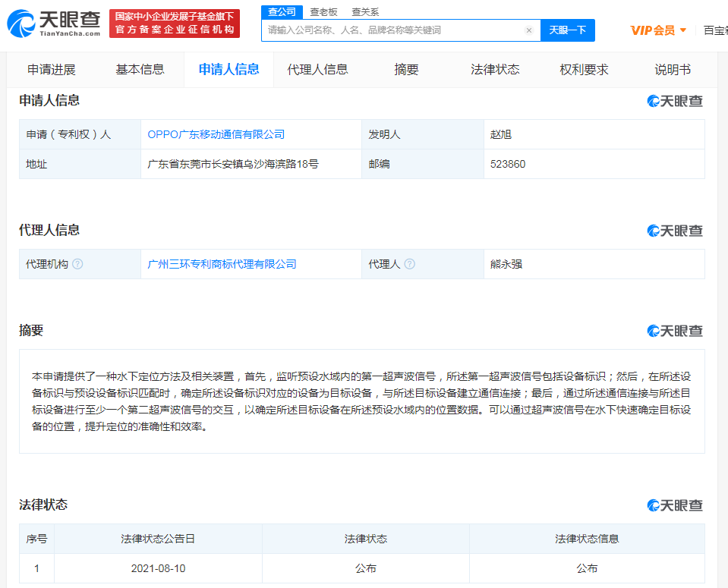Open the 权利要求 tab

tap(582, 68)
